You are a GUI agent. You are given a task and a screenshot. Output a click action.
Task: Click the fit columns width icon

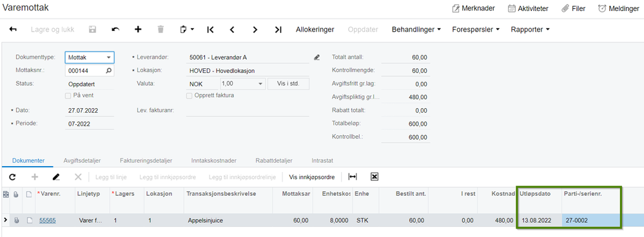click(353, 176)
